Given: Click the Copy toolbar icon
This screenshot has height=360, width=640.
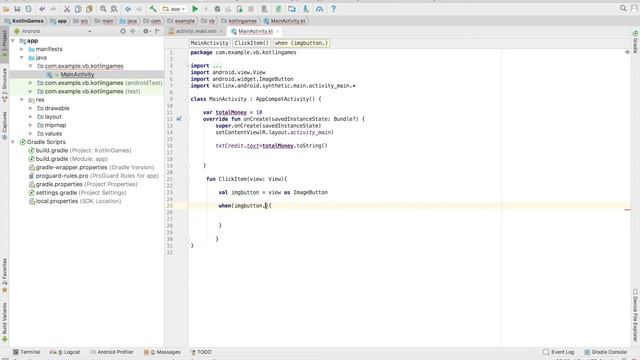Looking at the screenshot, I should (78, 9).
